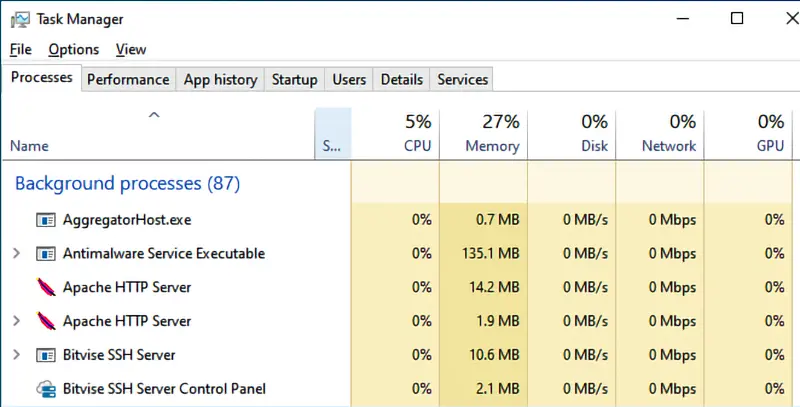Select the AggregatorHost.exe row
The height and width of the screenshot is (407, 800).
tap(398, 220)
